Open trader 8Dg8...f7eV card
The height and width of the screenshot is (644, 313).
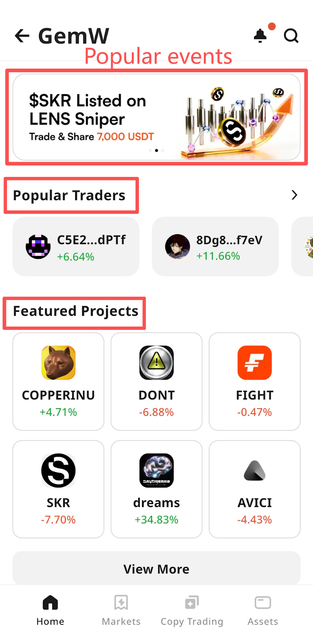(215, 246)
